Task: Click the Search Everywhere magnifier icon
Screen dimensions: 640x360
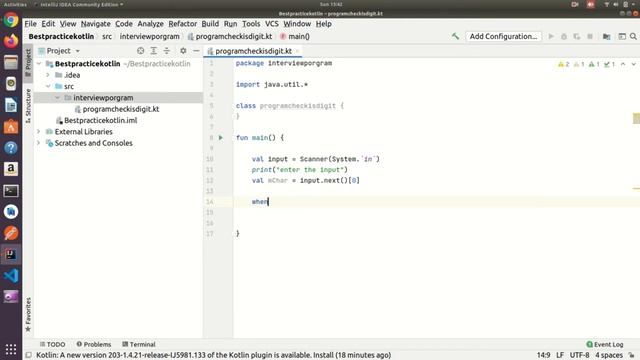Action: pos(633,36)
